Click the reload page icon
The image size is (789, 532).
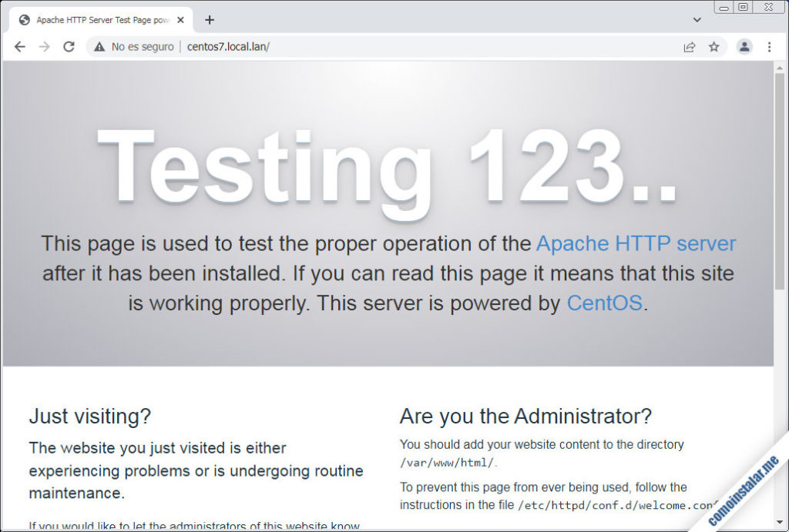[69, 46]
